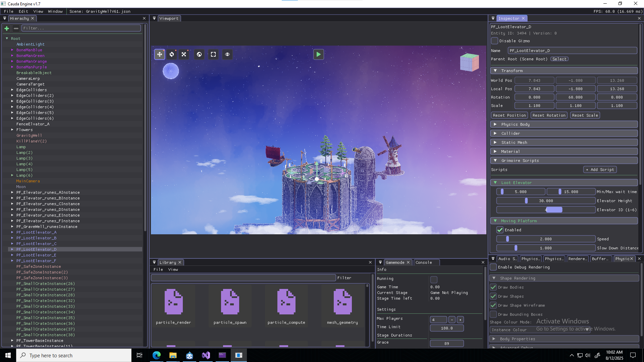Select the scale gizmo tool
The height and width of the screenshot is (362, 644).
coord(184,54)
